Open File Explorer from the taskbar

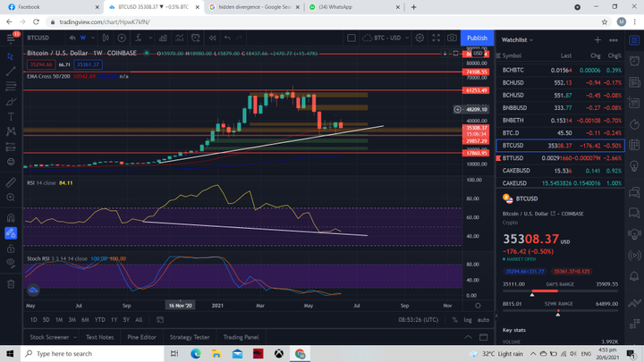pyautogui.click(x=216, y=353)
